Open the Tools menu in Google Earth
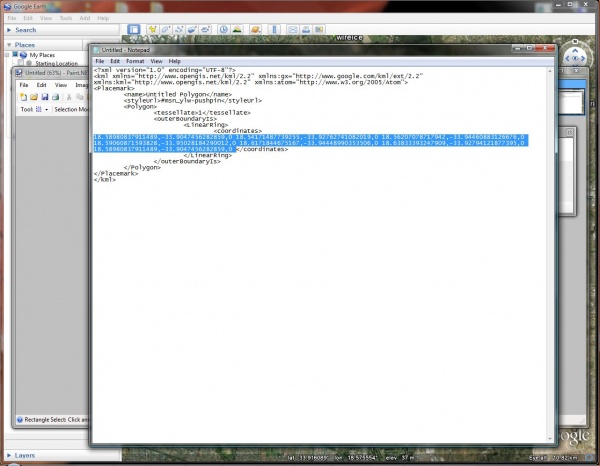 65,18
